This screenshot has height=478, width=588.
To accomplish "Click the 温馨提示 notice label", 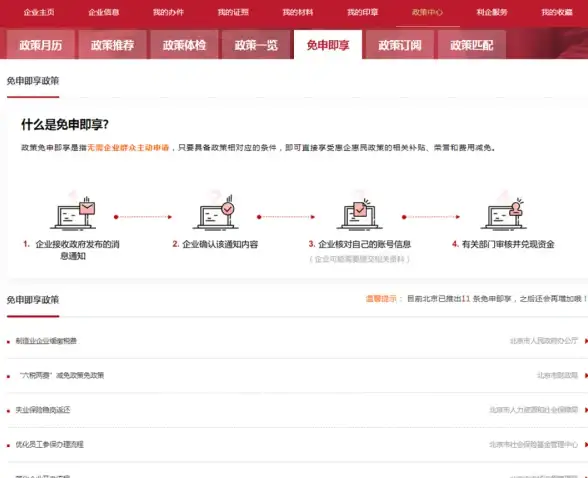I will [381, 299].
